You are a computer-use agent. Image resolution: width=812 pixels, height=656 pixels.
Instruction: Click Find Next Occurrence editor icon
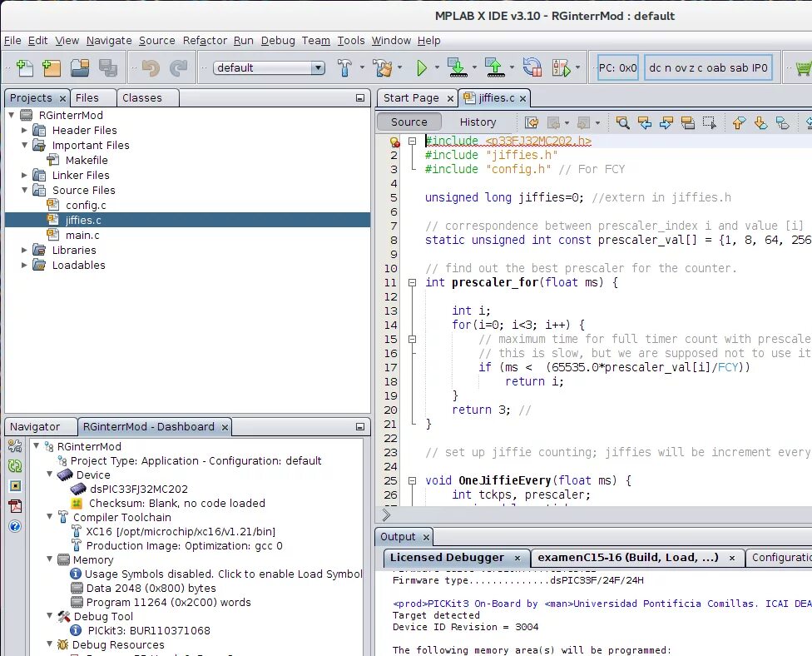pos(666,122)
